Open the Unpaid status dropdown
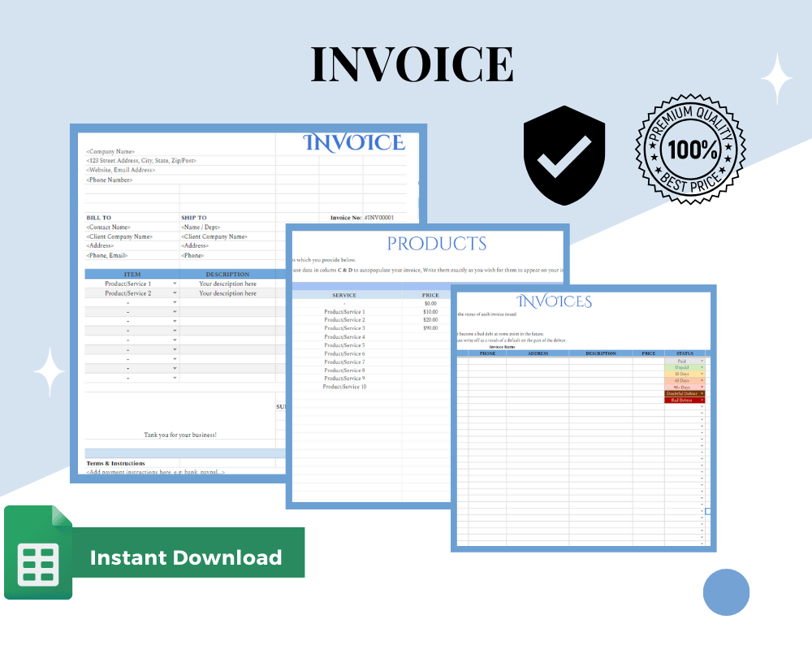Image resolution: width=812 pixels, height=650 pixels. (702, 367)
